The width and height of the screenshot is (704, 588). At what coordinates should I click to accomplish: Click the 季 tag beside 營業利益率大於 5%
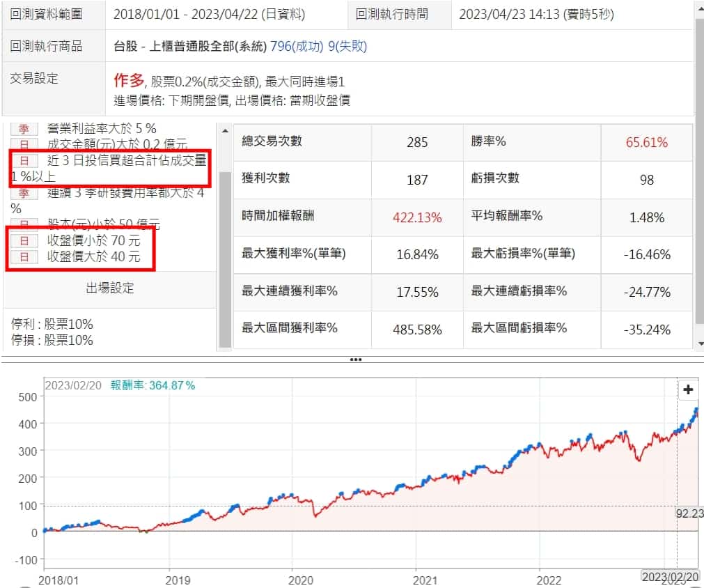pos(24,129)
